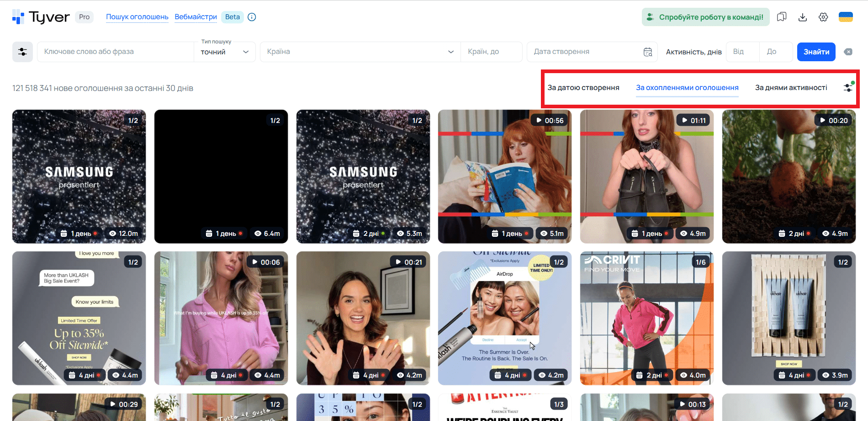
Task: Select 'За охопленнями оголошення' sorting tab
Action: pyautogui.click(x=687, y=87)
